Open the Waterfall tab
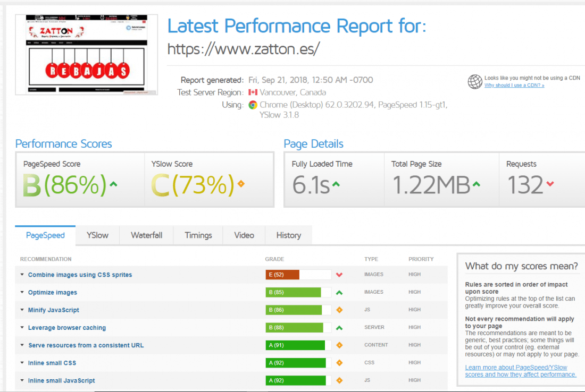585x392 pixels. [x=146, y=235]
